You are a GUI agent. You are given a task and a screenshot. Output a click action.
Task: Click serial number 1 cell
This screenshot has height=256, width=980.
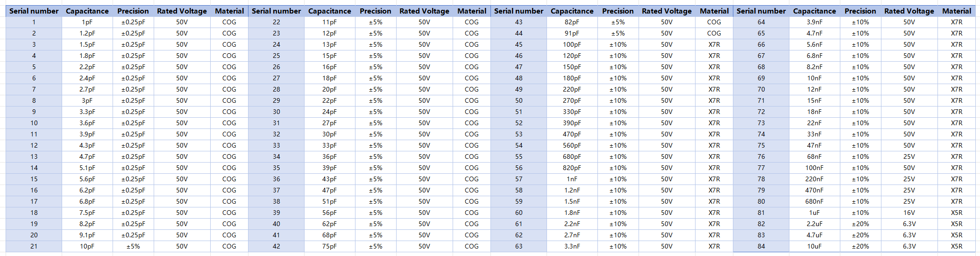pyautogui.click(x=34, y=22)
